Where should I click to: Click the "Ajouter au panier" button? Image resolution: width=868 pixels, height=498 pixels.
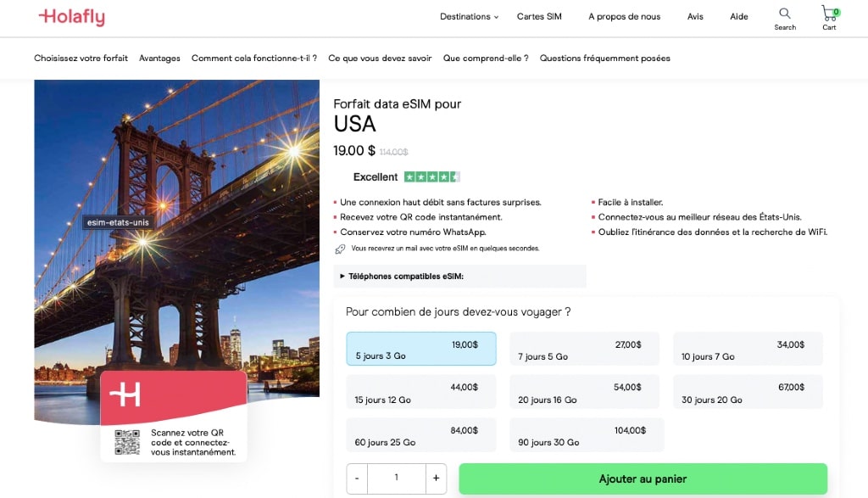click(642, 478)
